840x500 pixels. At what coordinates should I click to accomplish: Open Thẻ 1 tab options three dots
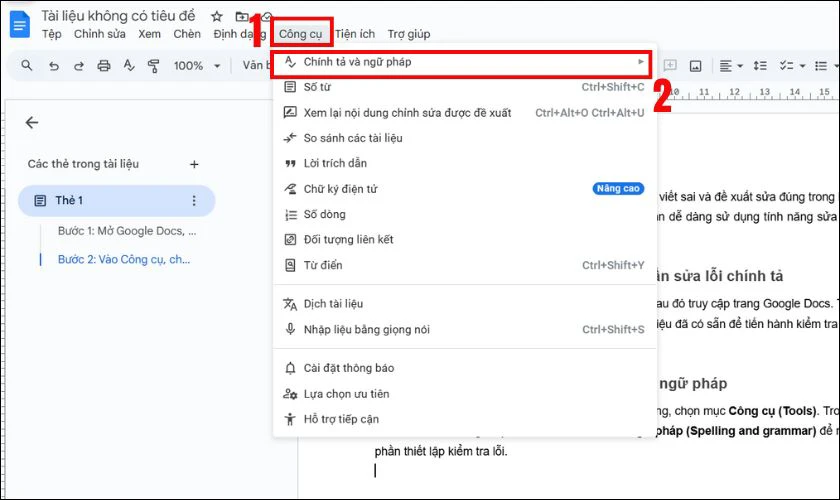pos(194,200)
